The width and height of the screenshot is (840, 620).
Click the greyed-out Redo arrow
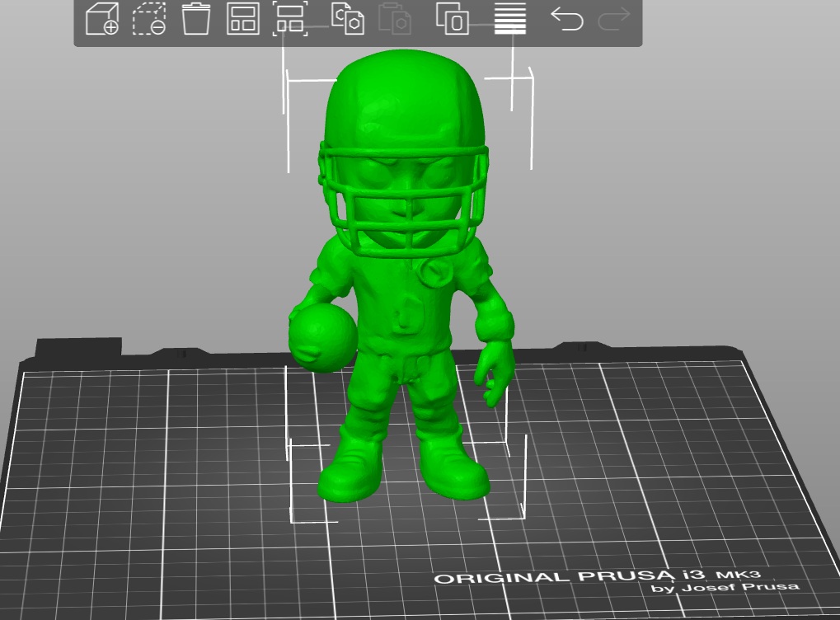(614, 19)
